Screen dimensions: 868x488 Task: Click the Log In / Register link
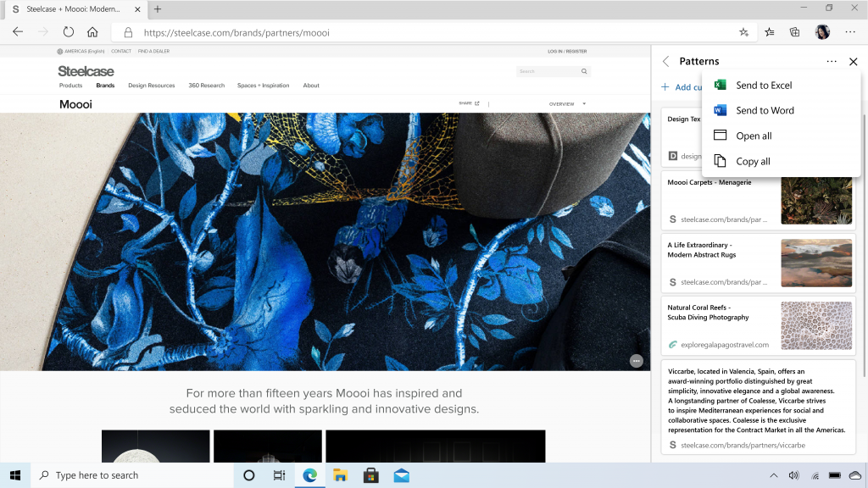pyautogui.click(x=567, y=52)
